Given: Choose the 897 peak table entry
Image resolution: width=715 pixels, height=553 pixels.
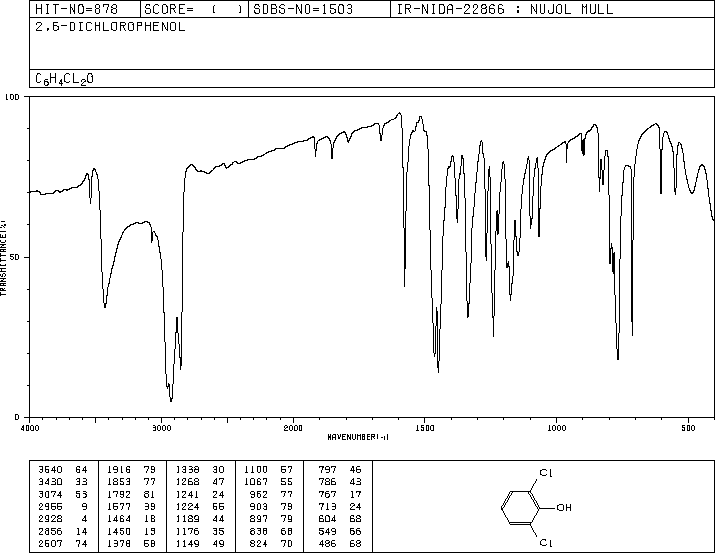Looking at the screenshot, I should 272,519.
